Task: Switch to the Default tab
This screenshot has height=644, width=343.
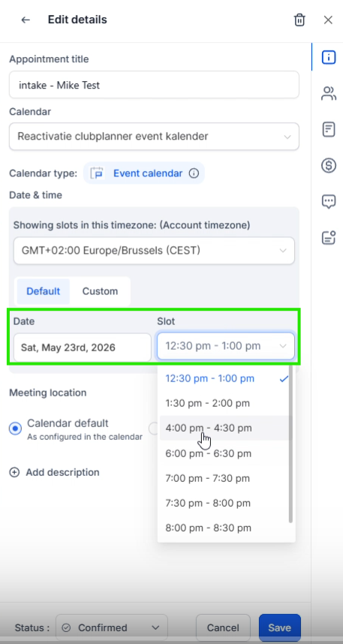Action: click(x=43, y=291)
